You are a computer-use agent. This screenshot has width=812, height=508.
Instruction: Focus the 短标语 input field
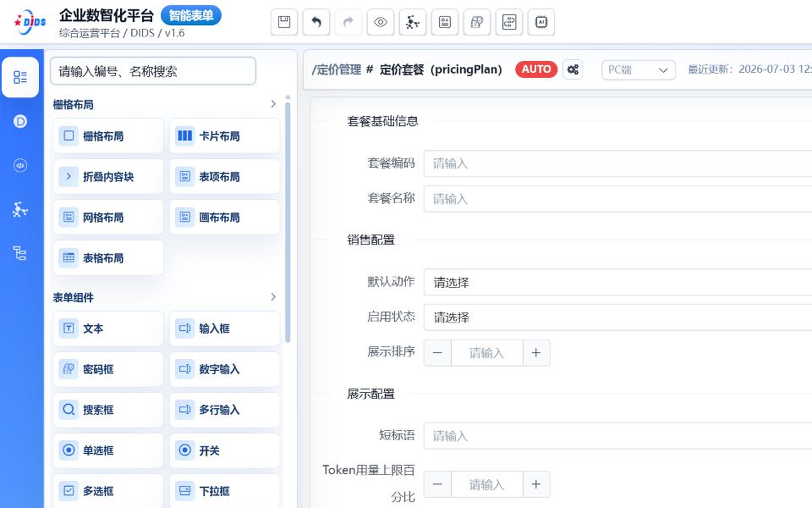coord(618,436)
